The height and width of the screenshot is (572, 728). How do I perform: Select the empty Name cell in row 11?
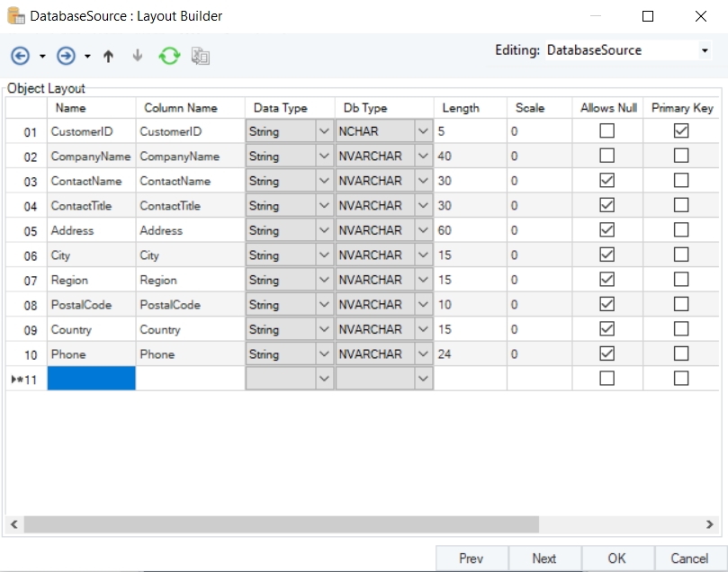(91, 379)
